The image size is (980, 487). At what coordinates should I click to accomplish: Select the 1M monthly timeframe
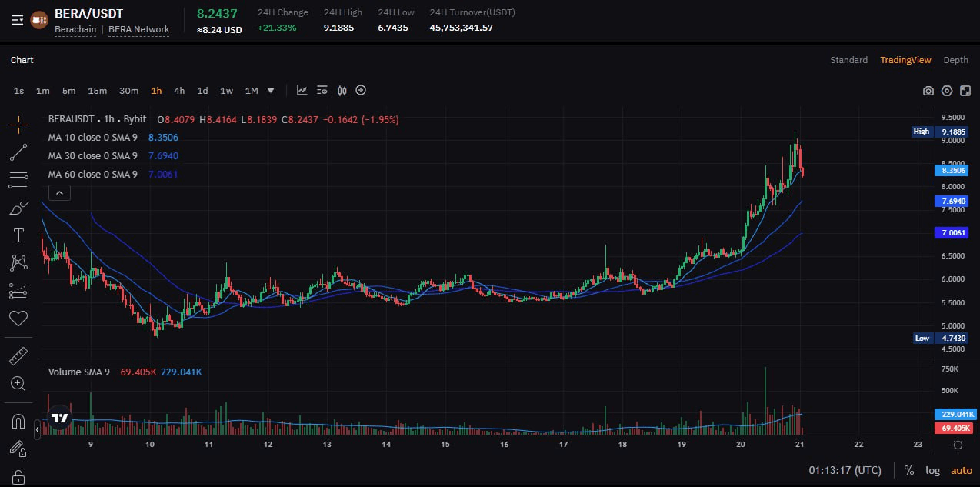(x=252, y=91)
